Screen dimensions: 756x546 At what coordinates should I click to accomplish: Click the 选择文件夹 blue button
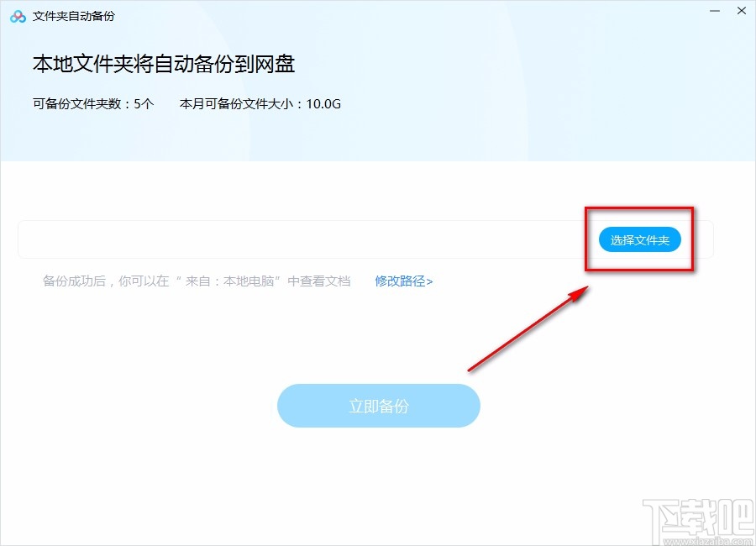639,239
